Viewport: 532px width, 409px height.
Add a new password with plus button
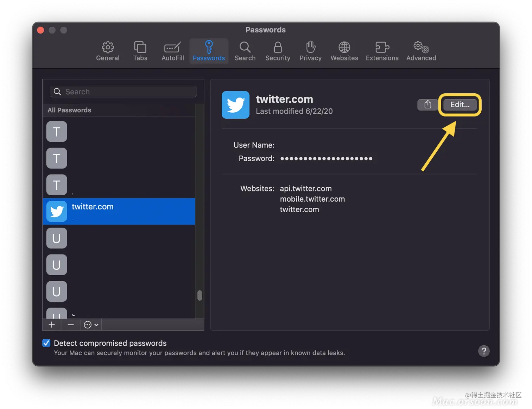(x=52, y=325)
